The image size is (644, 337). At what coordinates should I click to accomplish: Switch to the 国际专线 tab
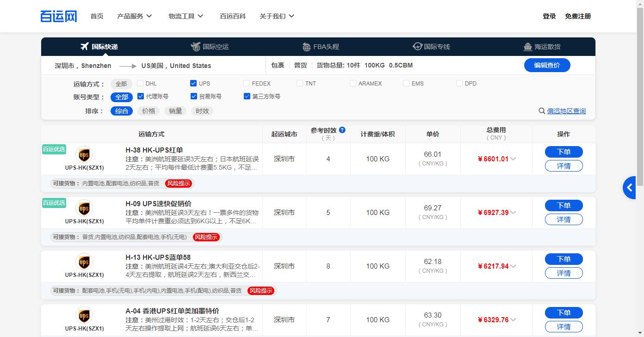431,47
